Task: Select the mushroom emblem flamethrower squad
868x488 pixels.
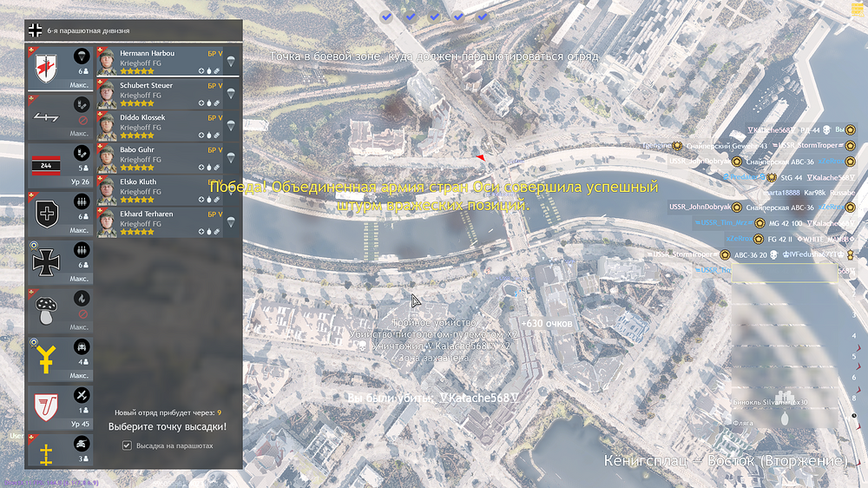Action: click(x=60, y=310)
